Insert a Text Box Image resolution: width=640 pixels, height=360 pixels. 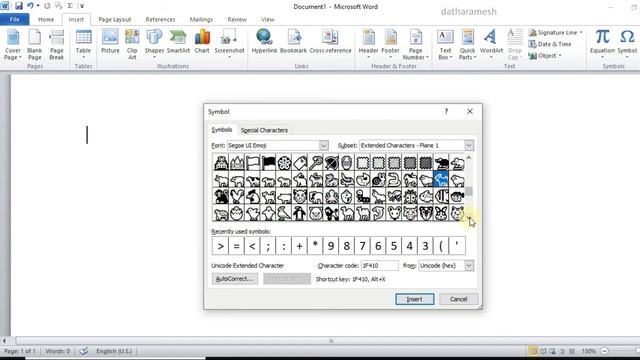(445, 45)
